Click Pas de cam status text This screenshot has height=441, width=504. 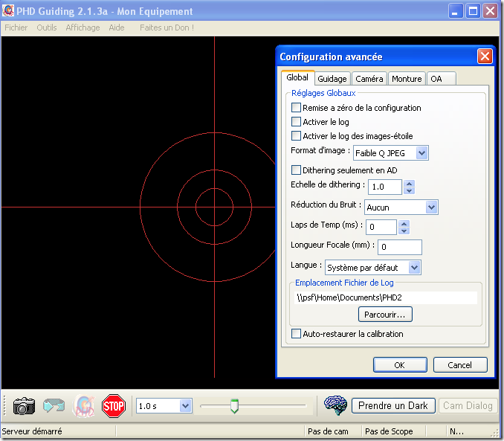[328, 431]
